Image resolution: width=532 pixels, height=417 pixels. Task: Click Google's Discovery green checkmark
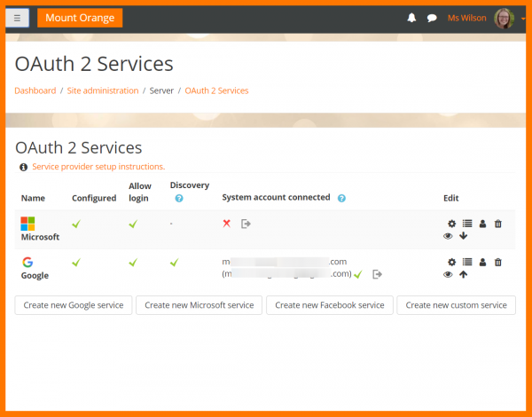tap(175, 262)
